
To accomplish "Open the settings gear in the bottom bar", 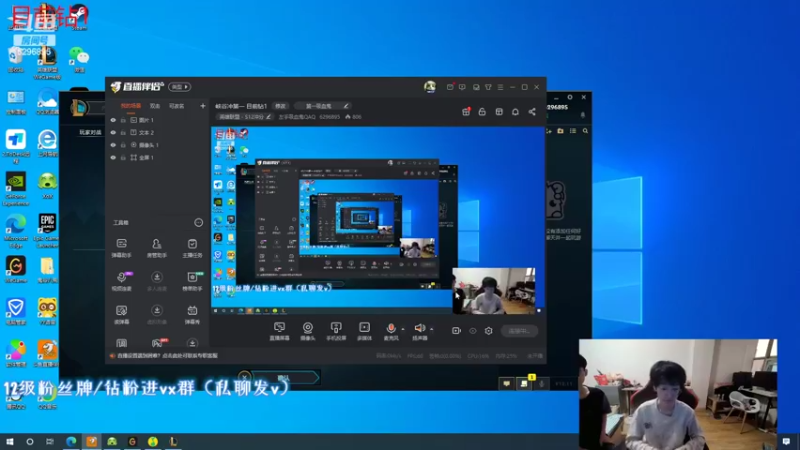I will pos(488,331).
